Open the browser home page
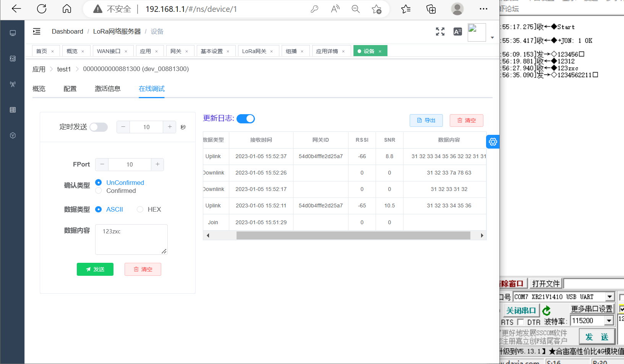 67,9
